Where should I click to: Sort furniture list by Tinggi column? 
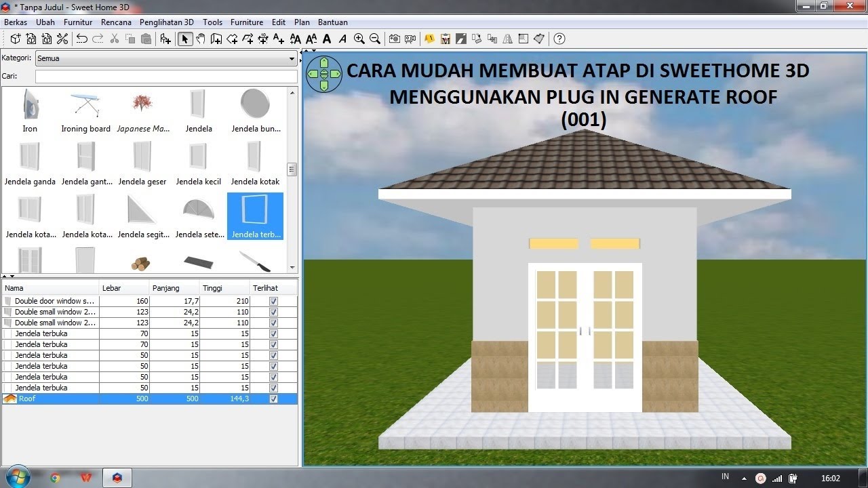tap(224, 288)
